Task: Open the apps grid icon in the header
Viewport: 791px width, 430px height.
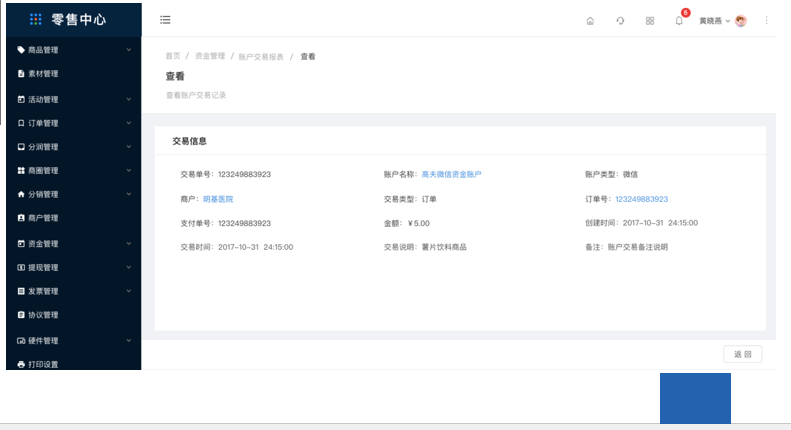Action: [650, 21]
